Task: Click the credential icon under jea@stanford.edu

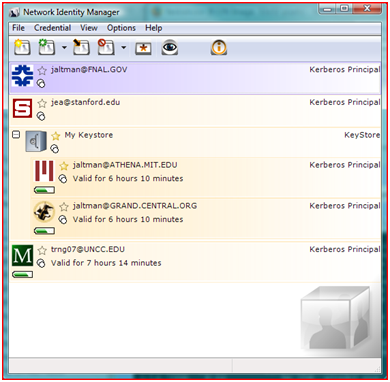Action: pos(41,116)
